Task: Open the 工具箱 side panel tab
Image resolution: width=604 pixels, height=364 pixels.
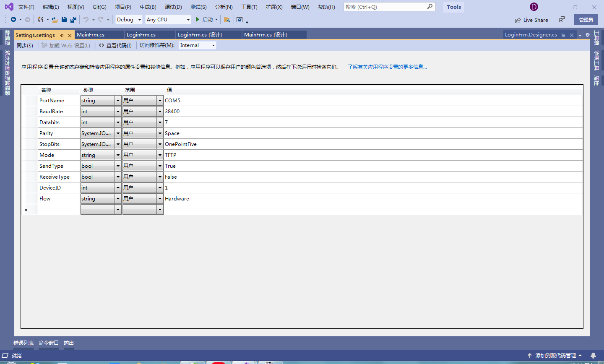Action: 596,38
